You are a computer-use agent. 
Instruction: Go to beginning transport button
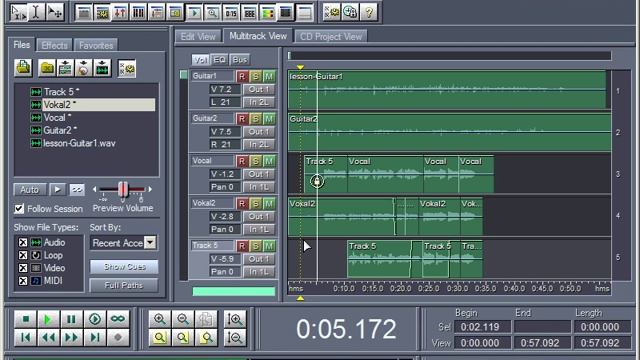click(x=25, y=338)
